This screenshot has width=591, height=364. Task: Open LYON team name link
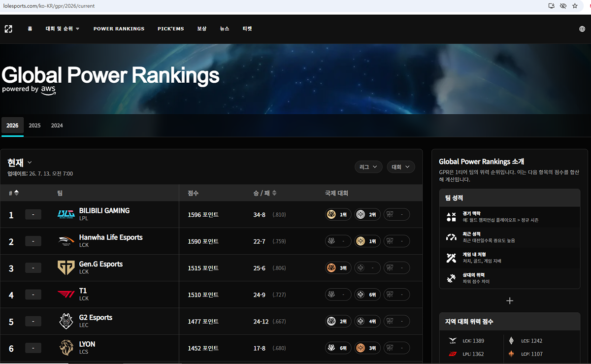[x=87, y=344]
